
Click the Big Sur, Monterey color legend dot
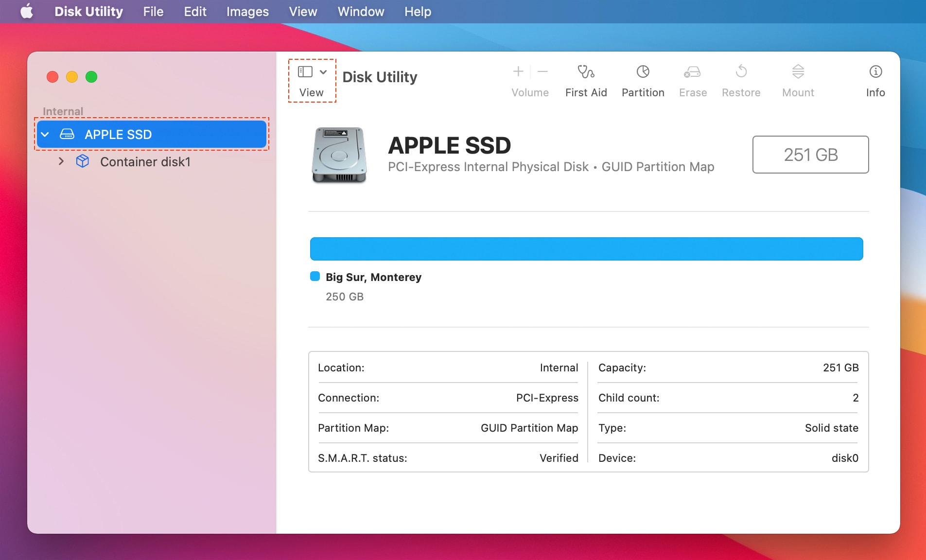tap(314, 276)
